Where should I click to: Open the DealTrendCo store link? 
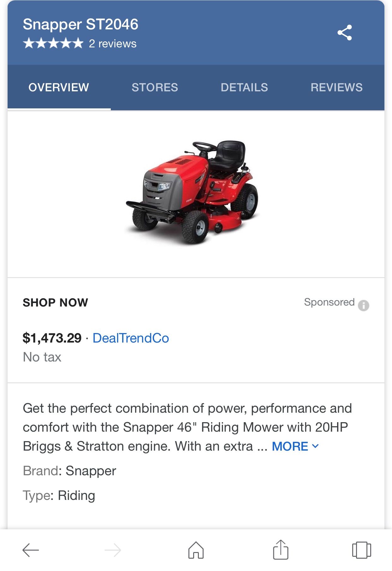(131, 338)
